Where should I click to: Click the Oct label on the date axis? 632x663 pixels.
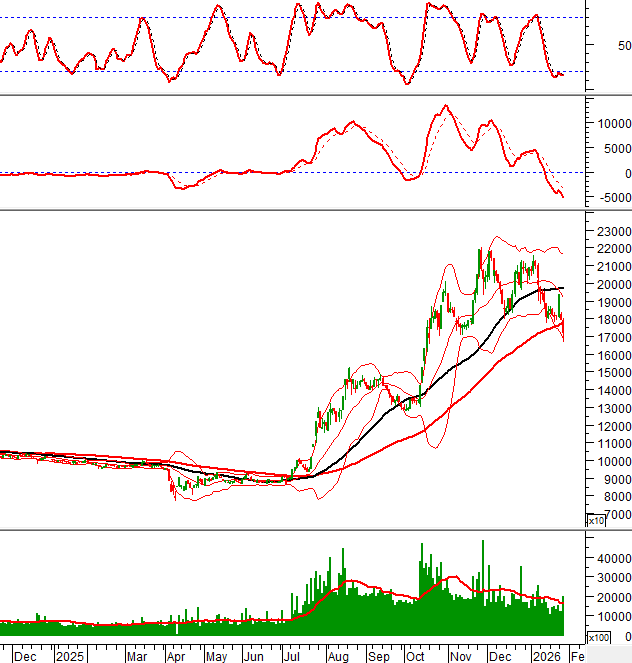416,656
